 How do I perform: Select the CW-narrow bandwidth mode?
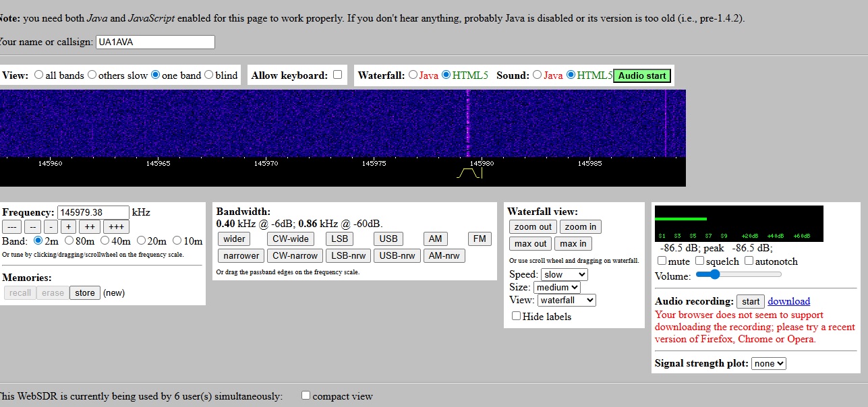point(295,255)
